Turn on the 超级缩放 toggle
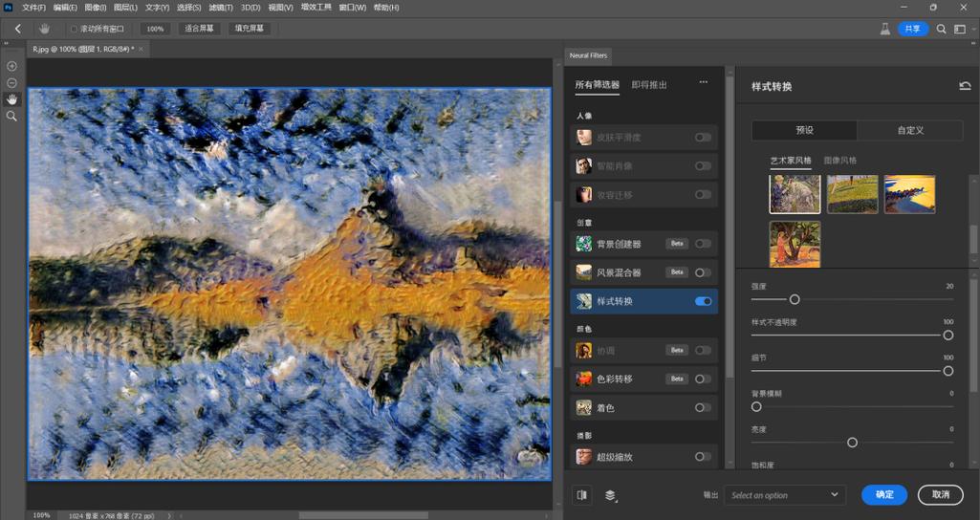 (703, 457)
